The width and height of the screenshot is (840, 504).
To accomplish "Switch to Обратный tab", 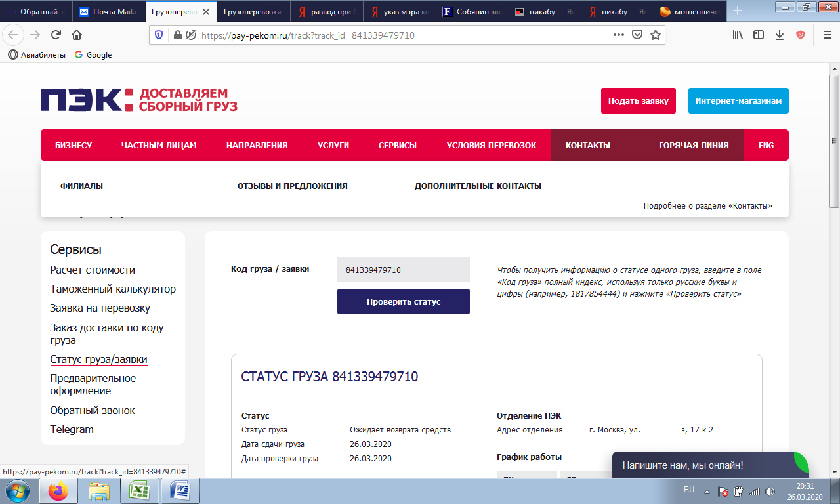I will (36, 11).
